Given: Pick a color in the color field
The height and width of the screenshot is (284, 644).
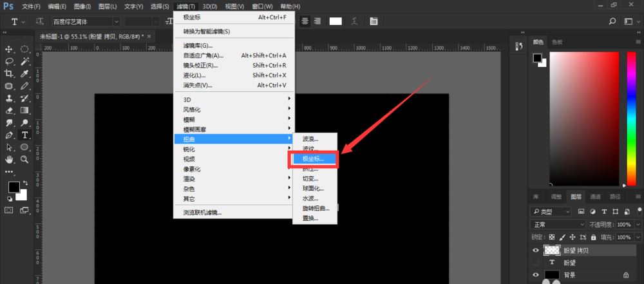Looking at the screenshot, I should [584, 118].
